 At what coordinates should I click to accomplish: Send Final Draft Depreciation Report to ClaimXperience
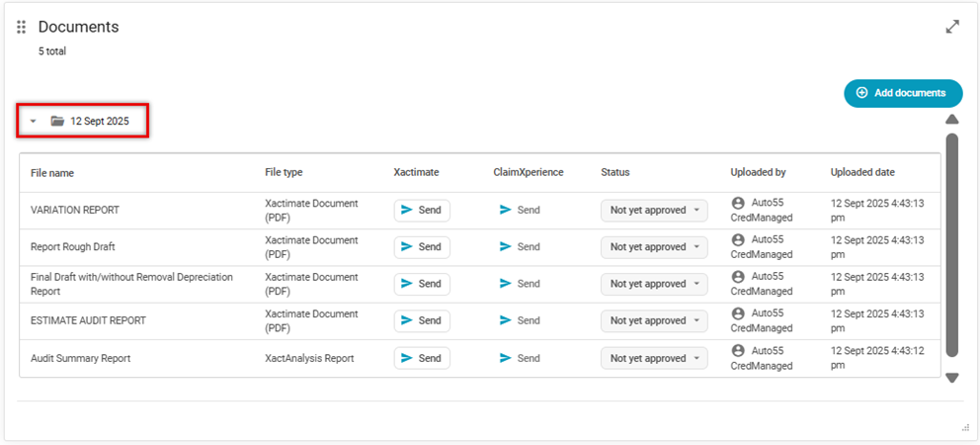[x=520, y=284]
